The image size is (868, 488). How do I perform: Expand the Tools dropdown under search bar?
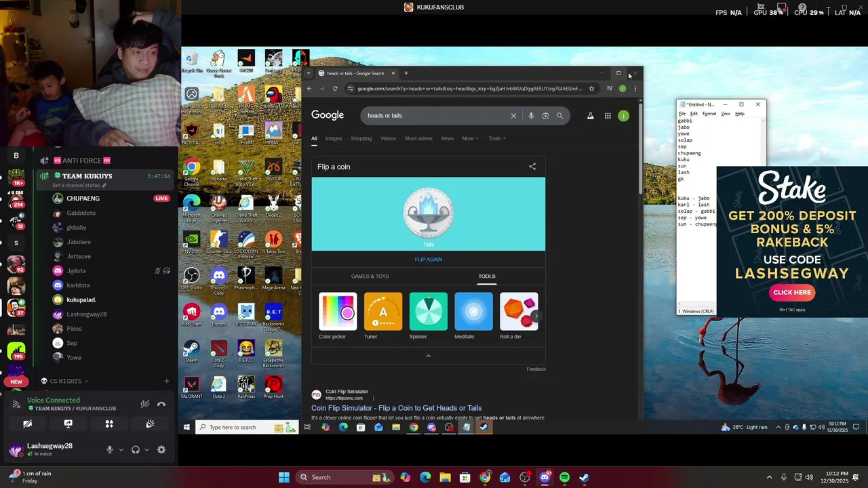click(497, 138)
